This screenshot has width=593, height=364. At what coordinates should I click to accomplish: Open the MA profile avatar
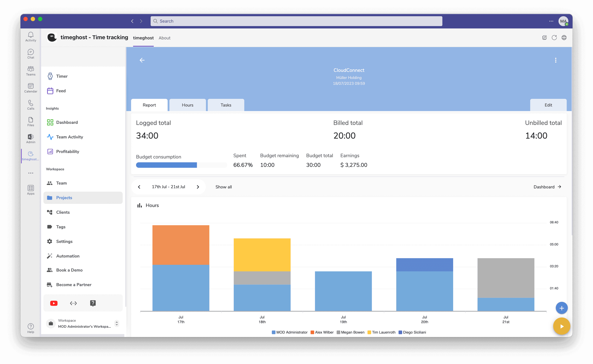tap(563, 21)
